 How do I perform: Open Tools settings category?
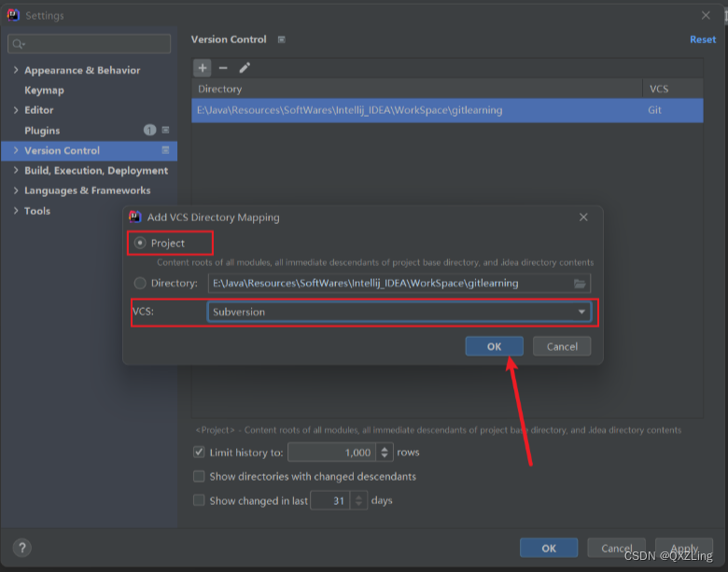pyautogui.click(x=37, y=211)
